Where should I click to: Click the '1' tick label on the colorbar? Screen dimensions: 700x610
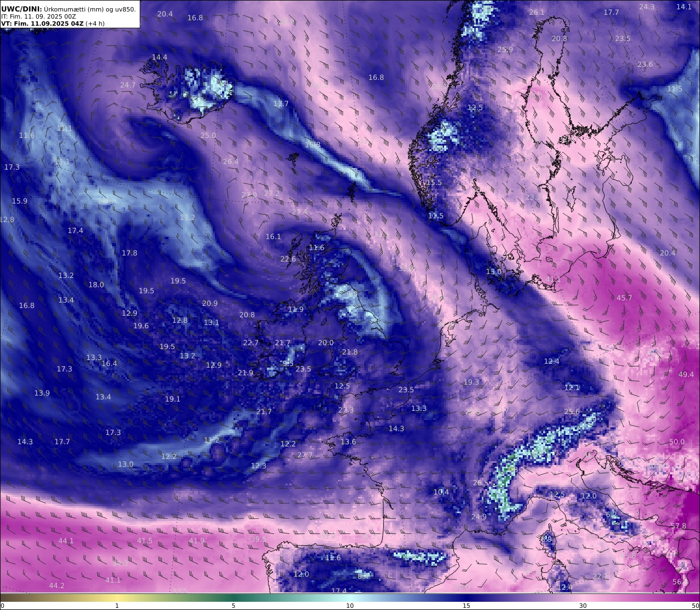(x=117, y=605)
